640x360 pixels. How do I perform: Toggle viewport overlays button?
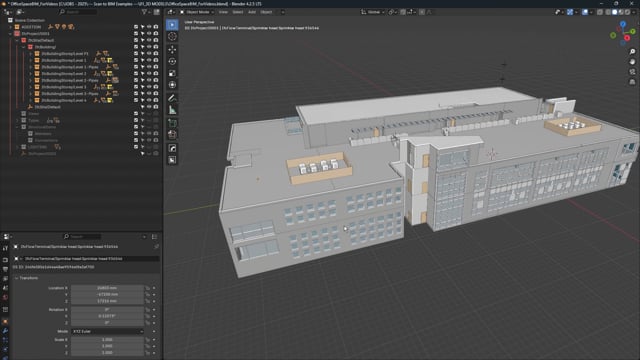[x=585, y=12]
